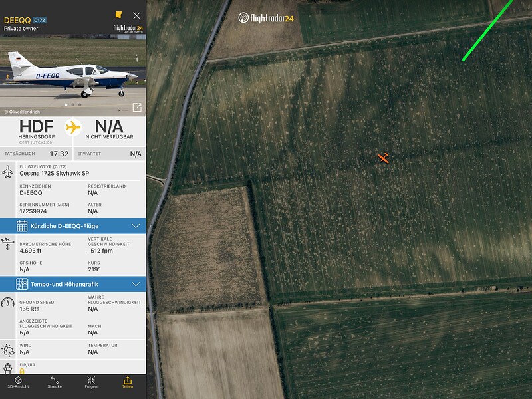Select the orange aircraft on the map
The image size is (532, 399).
pos(384,158)
